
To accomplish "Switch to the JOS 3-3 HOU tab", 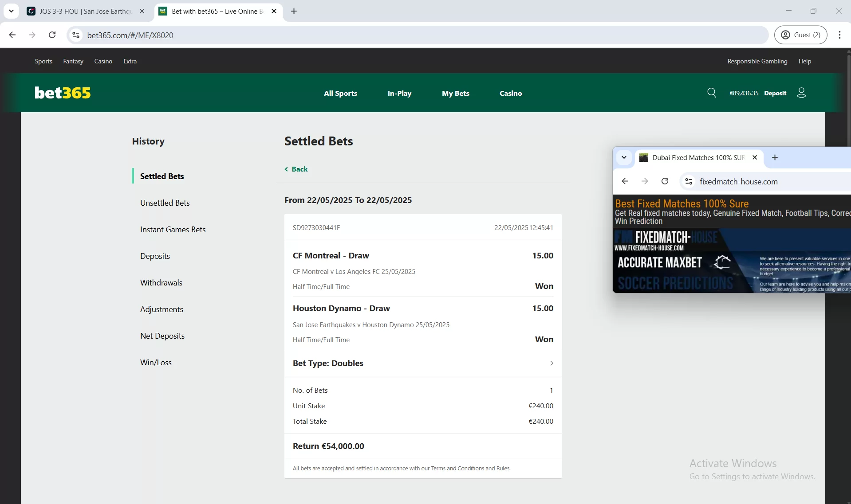I will point(84,11).
